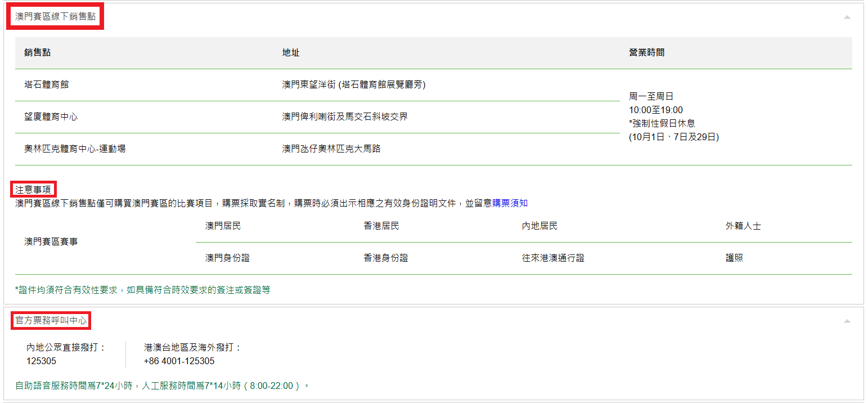Click the 營業時間 column header
This screenshot has height=403, width=868.
point(646,52)
